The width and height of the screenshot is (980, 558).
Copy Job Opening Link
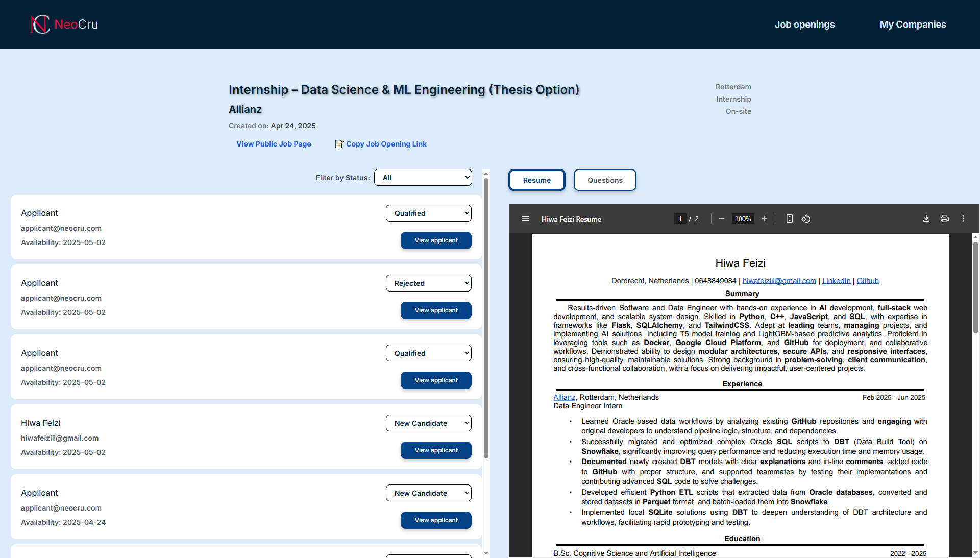(x=386, y=144)
